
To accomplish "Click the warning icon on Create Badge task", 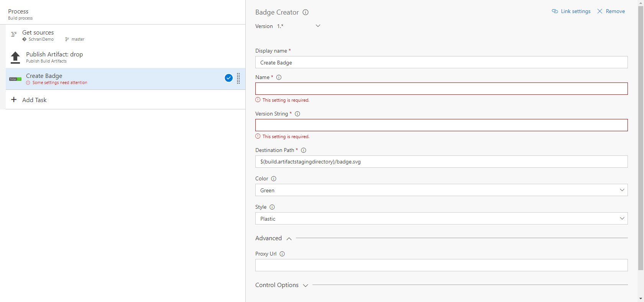I will tap(28, 83).
